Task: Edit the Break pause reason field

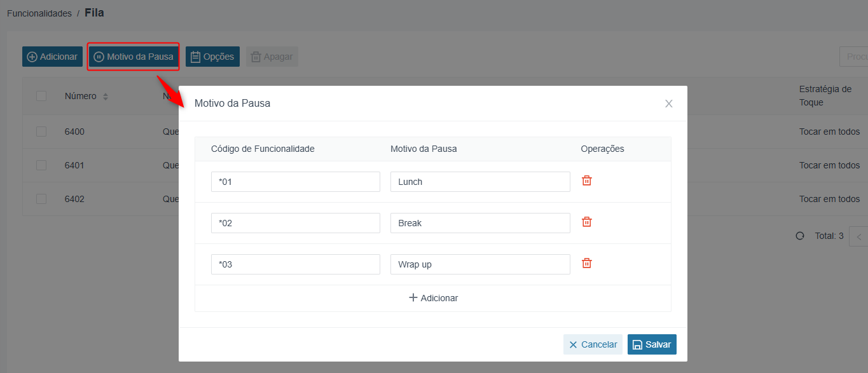Action: click(480, 223)
